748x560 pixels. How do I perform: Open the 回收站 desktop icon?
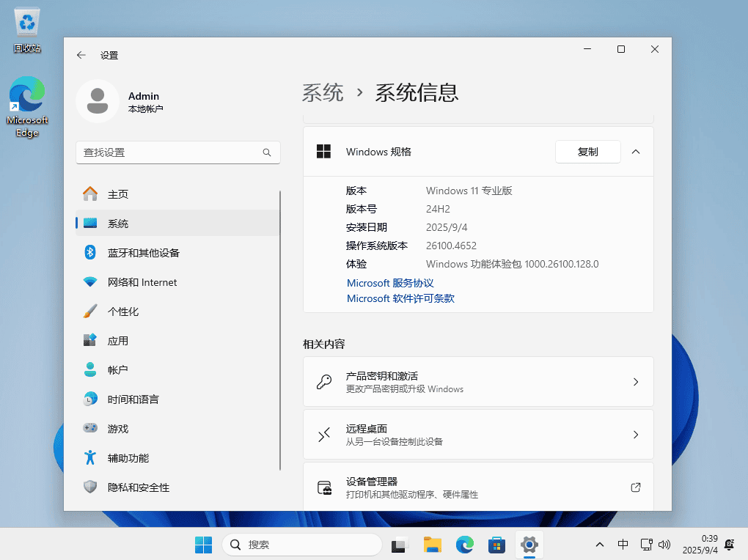pos(27,30)
